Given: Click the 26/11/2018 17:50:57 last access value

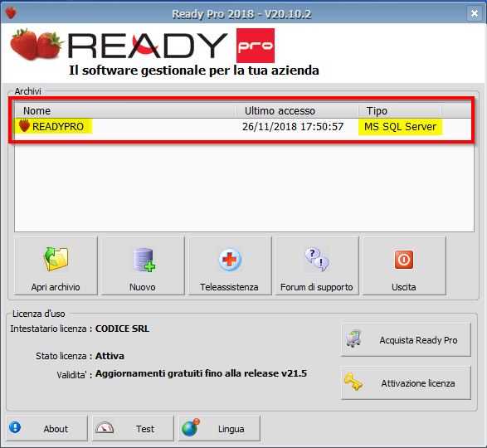Looking at the screenshot, I should [x=293, y=127].
